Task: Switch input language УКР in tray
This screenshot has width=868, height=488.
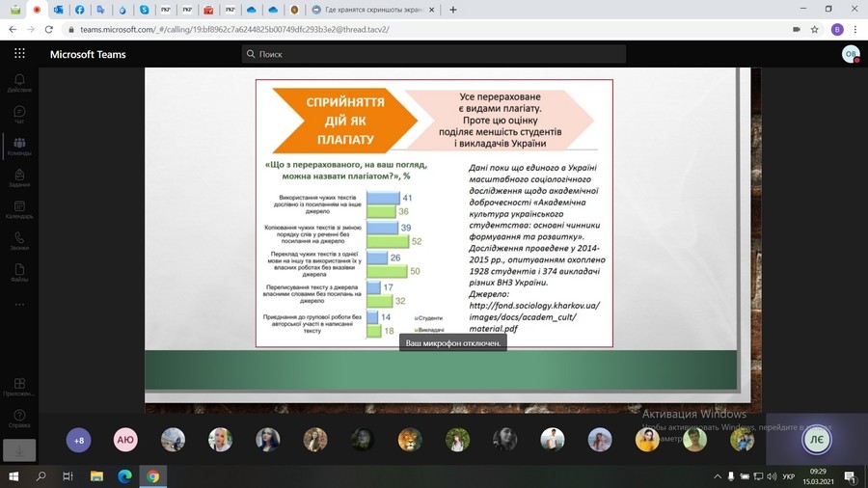Action: [x=788, y=476]
